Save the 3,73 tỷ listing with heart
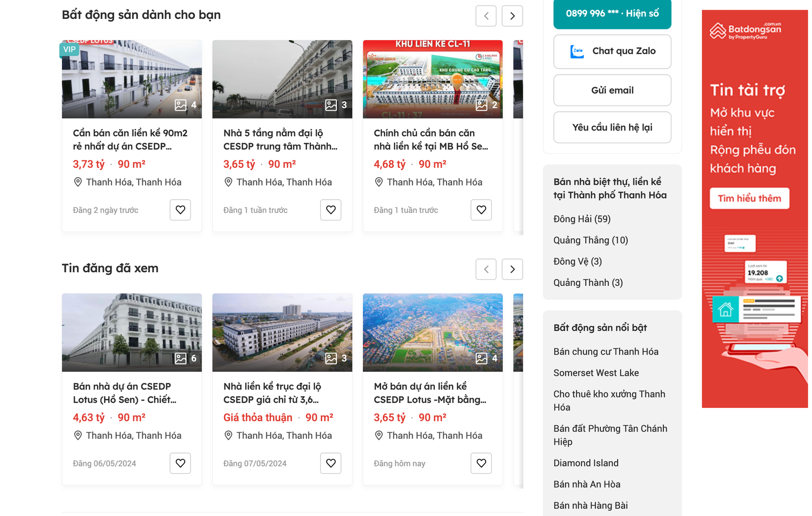The height and width of the screenshot is (516, 812). click(x=180, y=210)
